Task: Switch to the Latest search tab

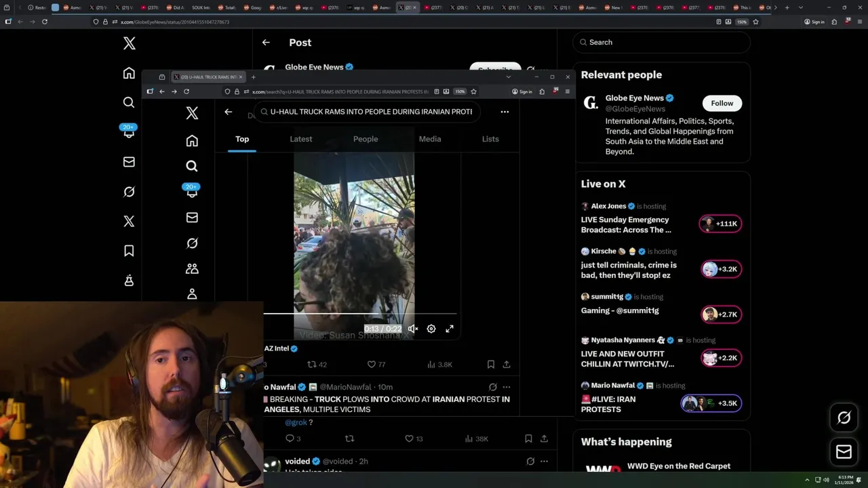Action: click(x=301, y=139)
